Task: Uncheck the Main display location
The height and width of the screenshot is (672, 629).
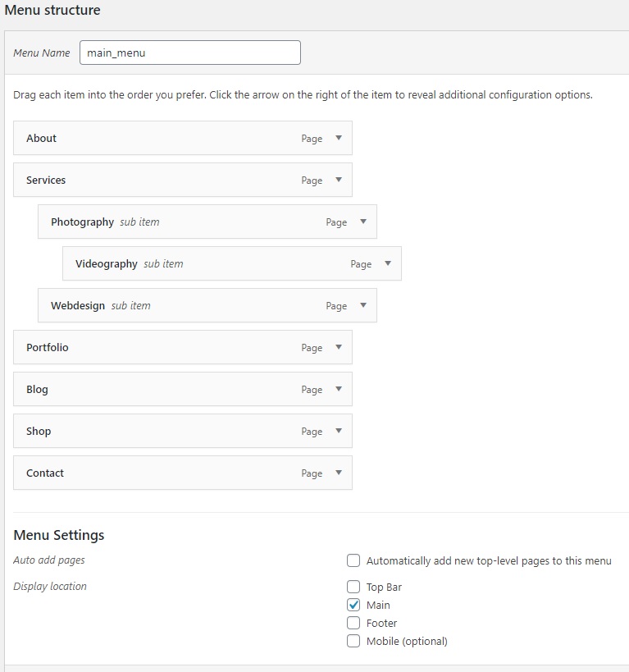Action: pyautogui.click(x=353, y=606)
